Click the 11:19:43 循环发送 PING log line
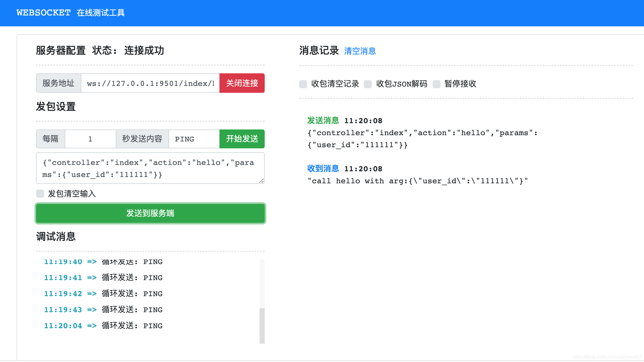 point(103,310)
